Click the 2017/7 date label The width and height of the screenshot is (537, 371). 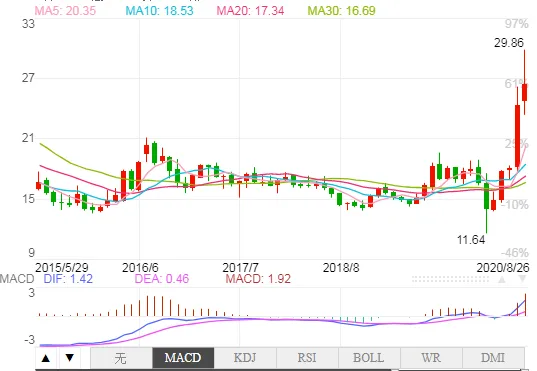click(x=240, y=268)
